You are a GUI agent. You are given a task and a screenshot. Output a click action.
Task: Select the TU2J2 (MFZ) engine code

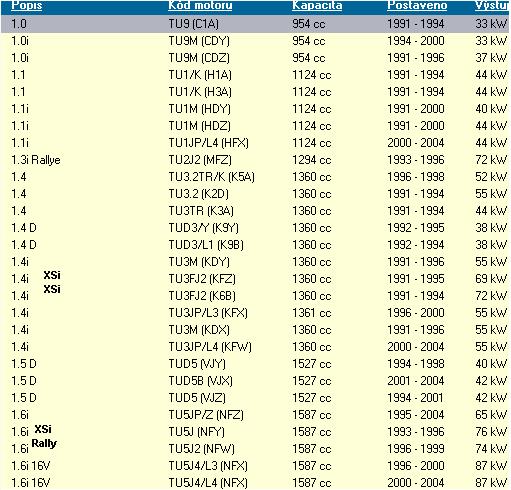[x=200, y=160]
